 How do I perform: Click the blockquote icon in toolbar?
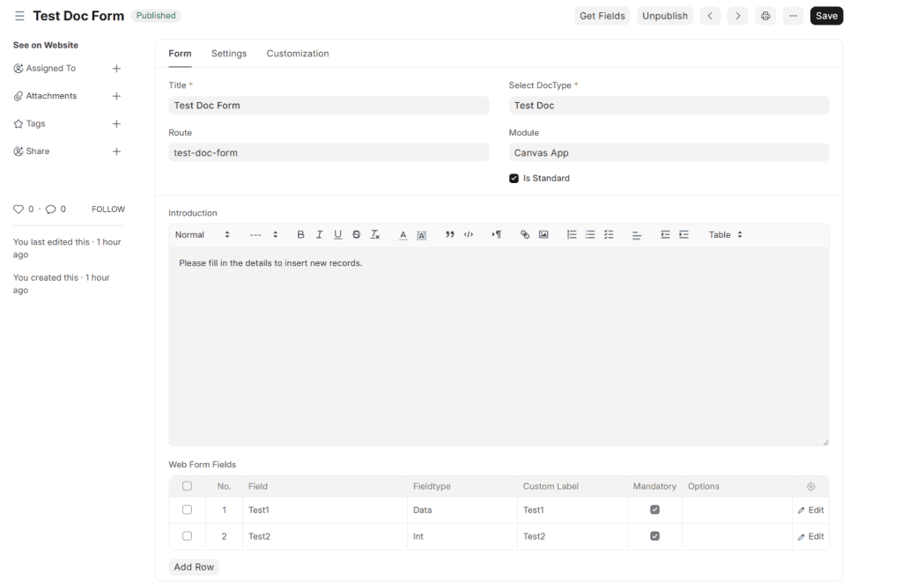point(450,235)
